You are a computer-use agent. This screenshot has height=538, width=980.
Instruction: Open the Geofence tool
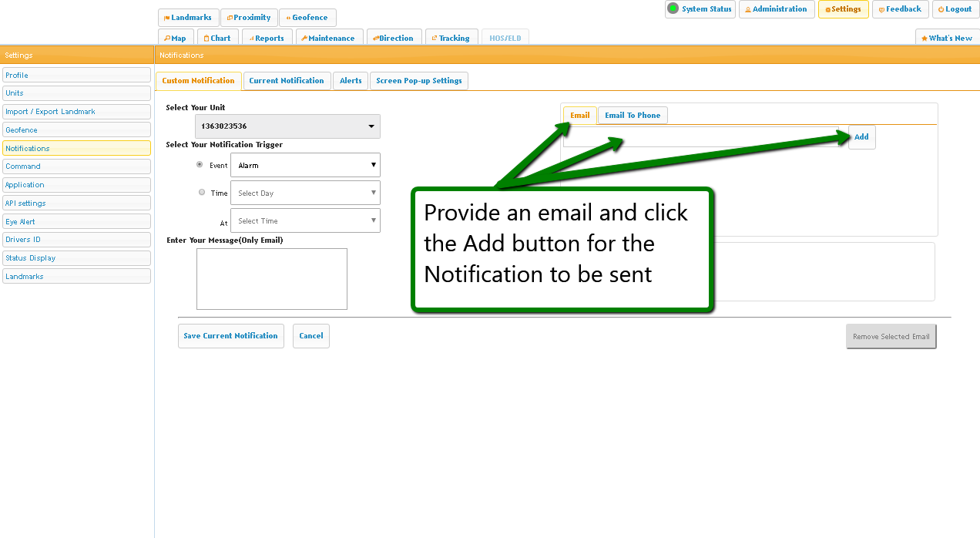click(307, 18)
